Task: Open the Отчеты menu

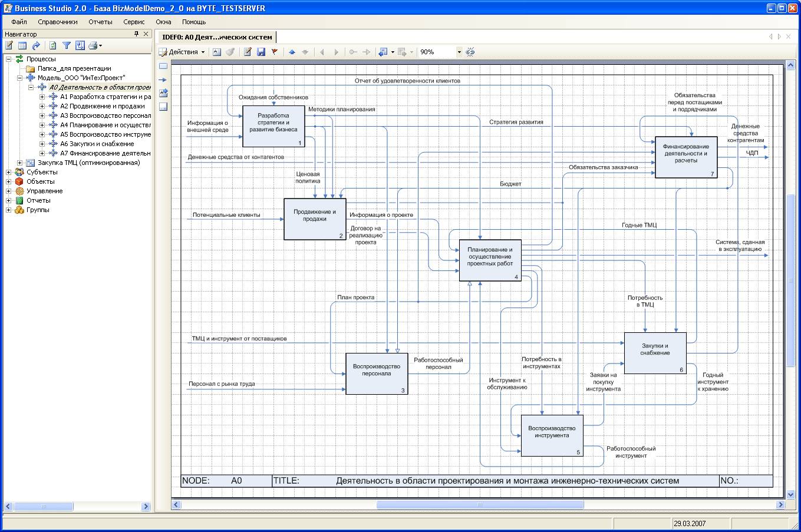Action: click(x=100, y=22)
